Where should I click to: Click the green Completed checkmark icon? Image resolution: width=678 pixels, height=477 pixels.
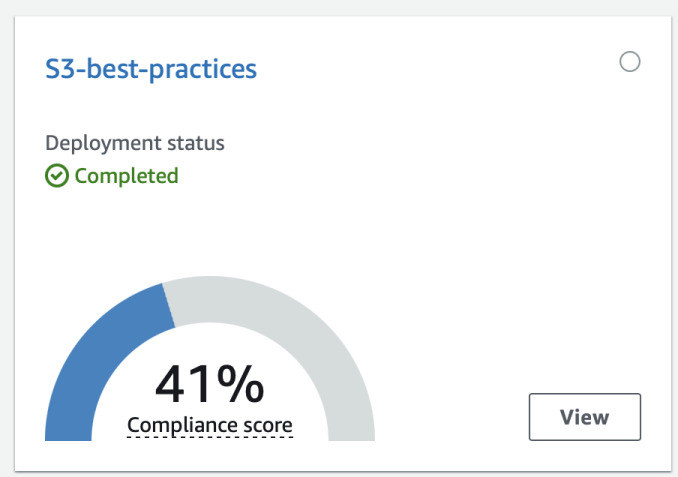[x=58, y=177]
